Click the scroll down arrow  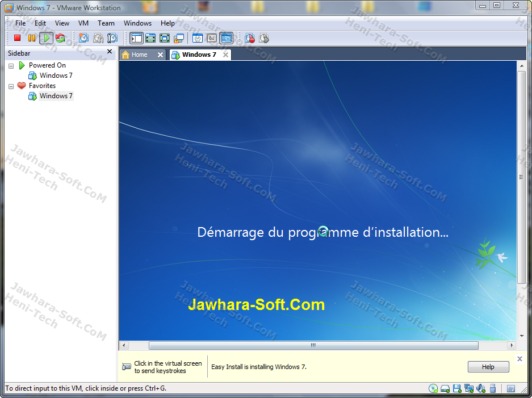[x=521, y=336]
